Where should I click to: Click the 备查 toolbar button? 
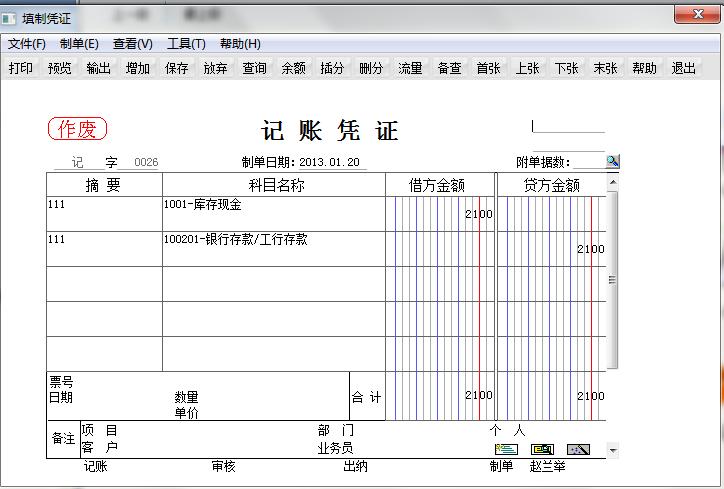pos(449,68)
